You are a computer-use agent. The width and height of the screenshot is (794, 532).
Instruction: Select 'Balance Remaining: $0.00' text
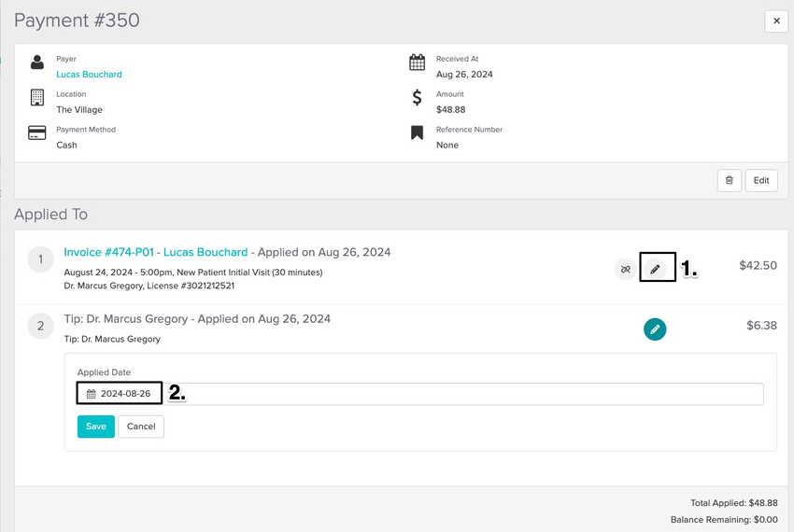click(x=724, y=520)
